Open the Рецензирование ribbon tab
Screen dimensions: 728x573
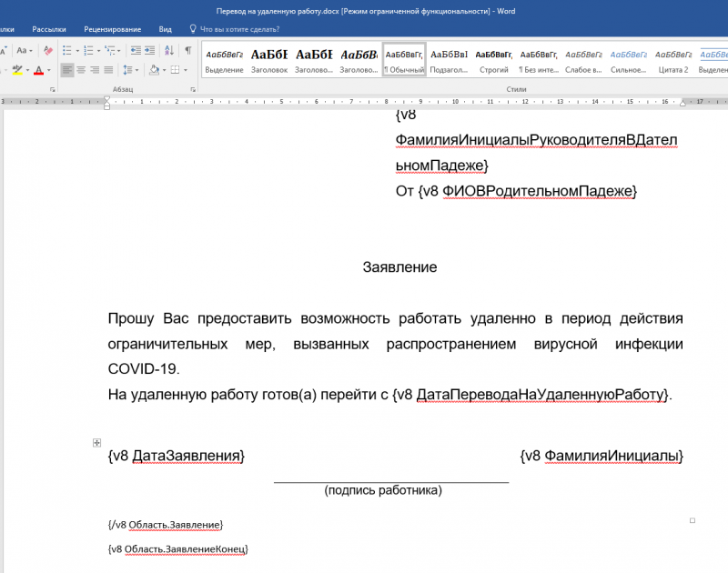(106, 29)
